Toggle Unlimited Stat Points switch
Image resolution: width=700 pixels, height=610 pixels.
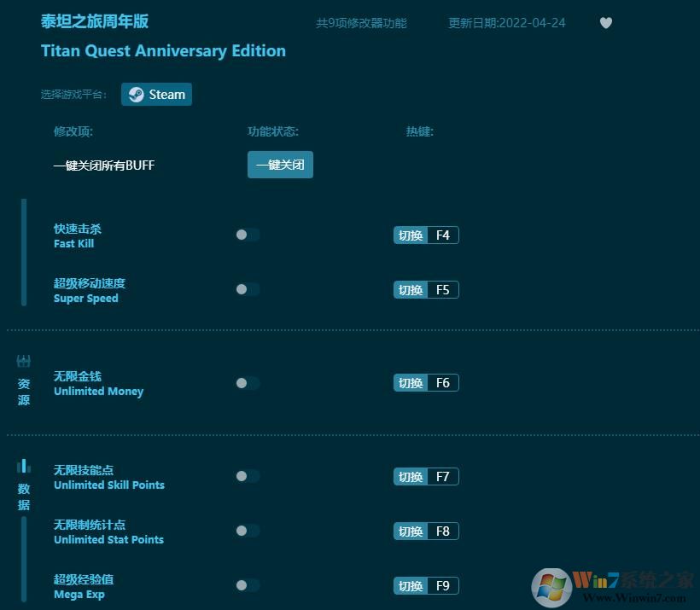(x=248, y=531)
